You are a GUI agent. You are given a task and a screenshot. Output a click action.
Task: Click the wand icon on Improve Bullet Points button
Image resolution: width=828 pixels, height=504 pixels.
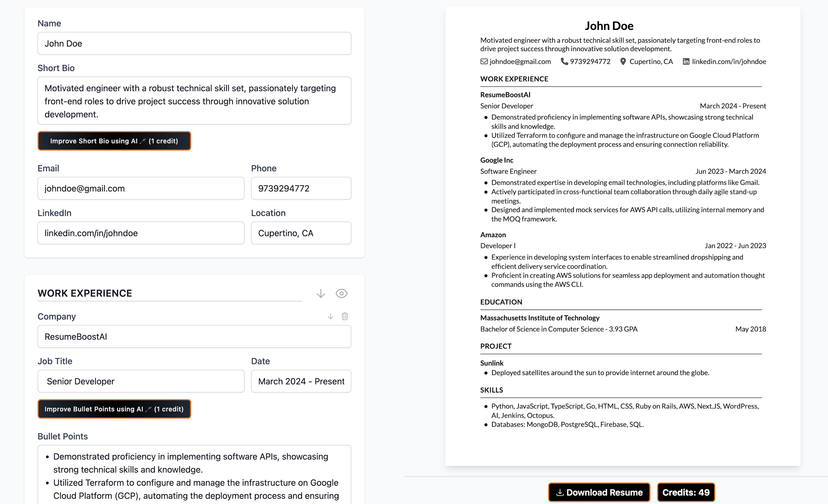click(148, 409)
